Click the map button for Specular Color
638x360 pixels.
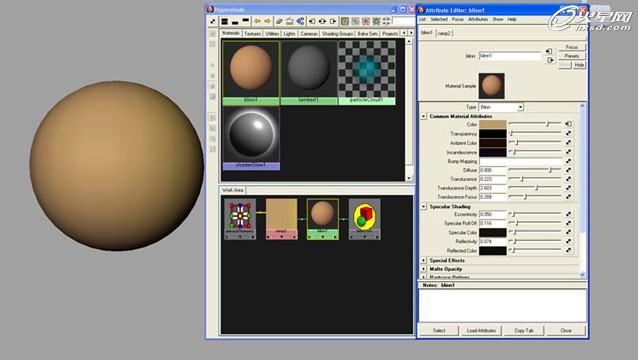568,232
